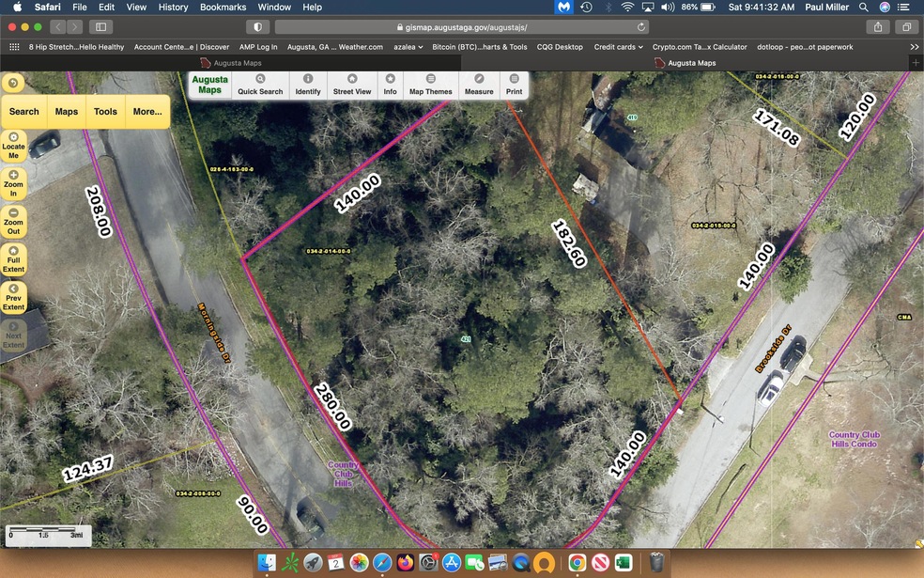The image size is (924, 578).
Task: Open the Window menu
Action: [274, 8]
